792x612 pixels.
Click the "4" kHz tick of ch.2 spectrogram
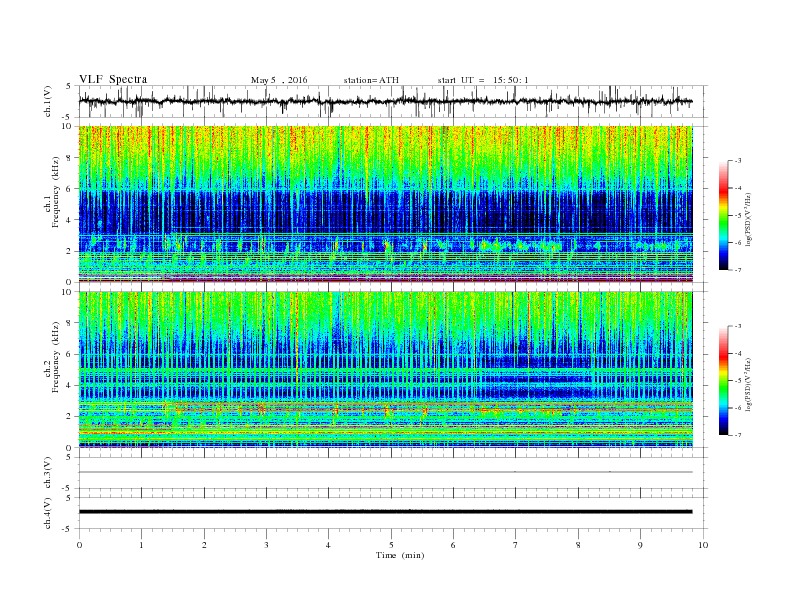tap(70, 385)
